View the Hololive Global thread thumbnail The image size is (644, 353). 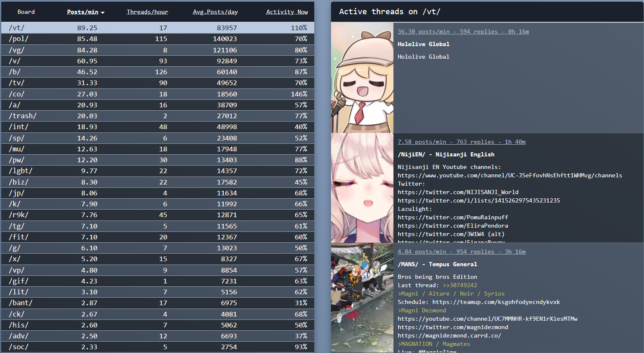(x=362, y=78)
